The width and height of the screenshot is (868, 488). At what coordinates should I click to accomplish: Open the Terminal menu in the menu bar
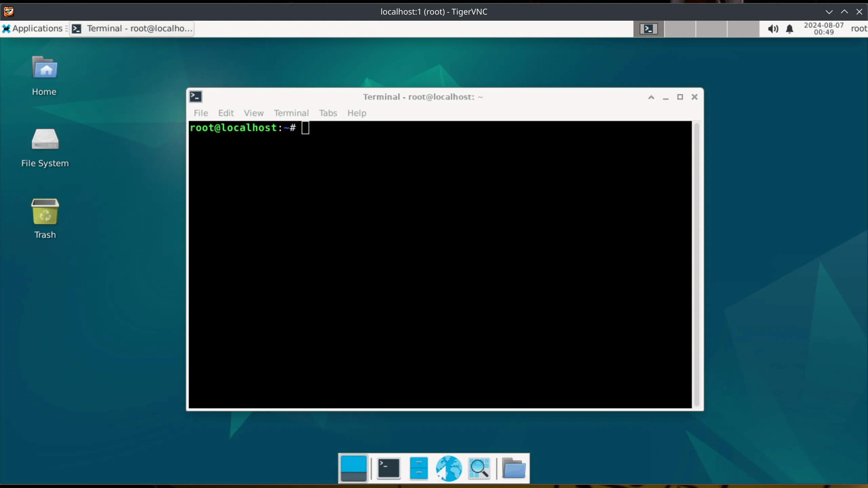click(x=292, y=113)
